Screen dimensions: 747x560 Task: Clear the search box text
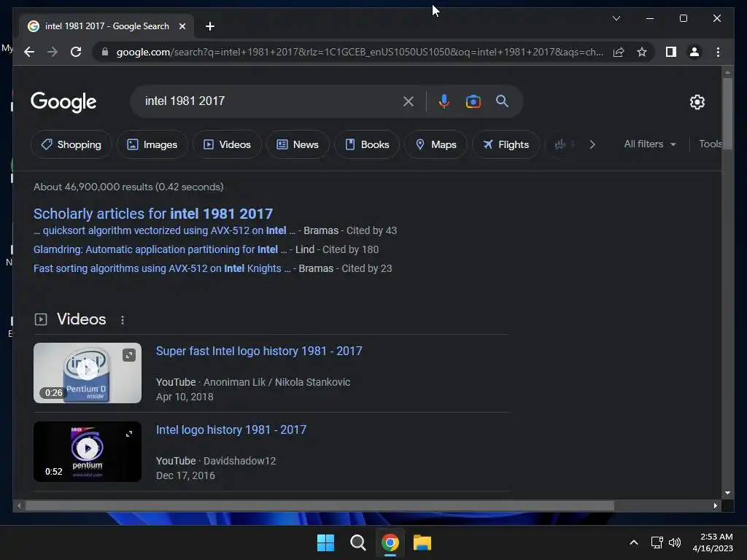click(409, 101)
